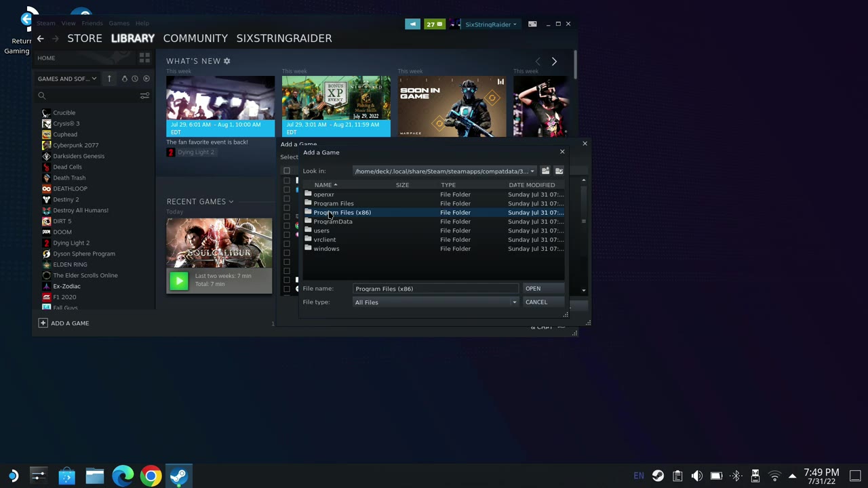Select Cyberpunk 2077 in the library list
Viewport: 868px width, 488px height.
click(75, 145)
